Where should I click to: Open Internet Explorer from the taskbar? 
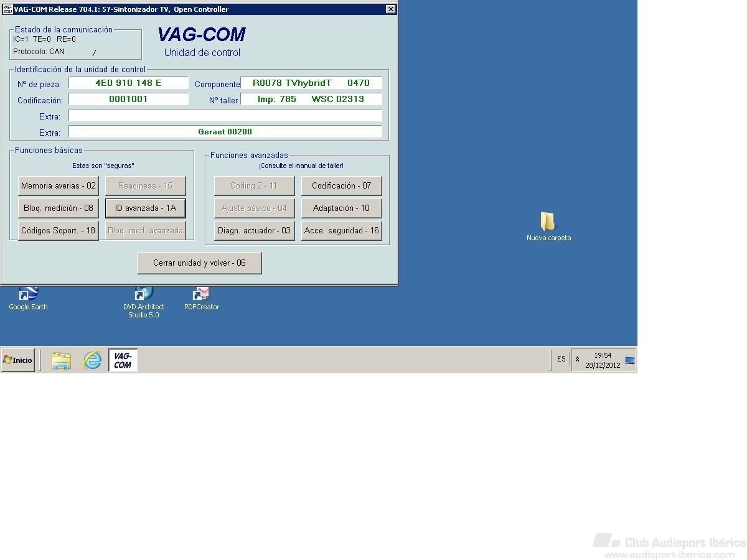[92, 360]
